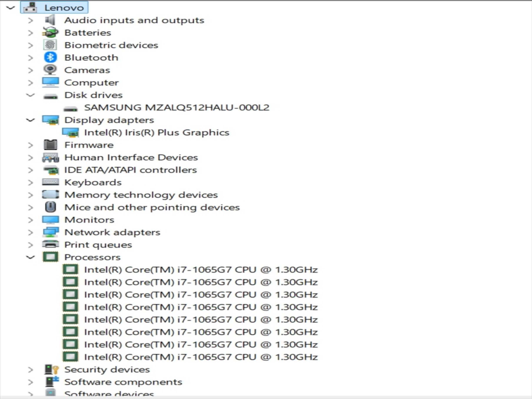Click the Computer monitor icon
The height and width of the screenshot is (399, 532).
(x=50, y=82)
